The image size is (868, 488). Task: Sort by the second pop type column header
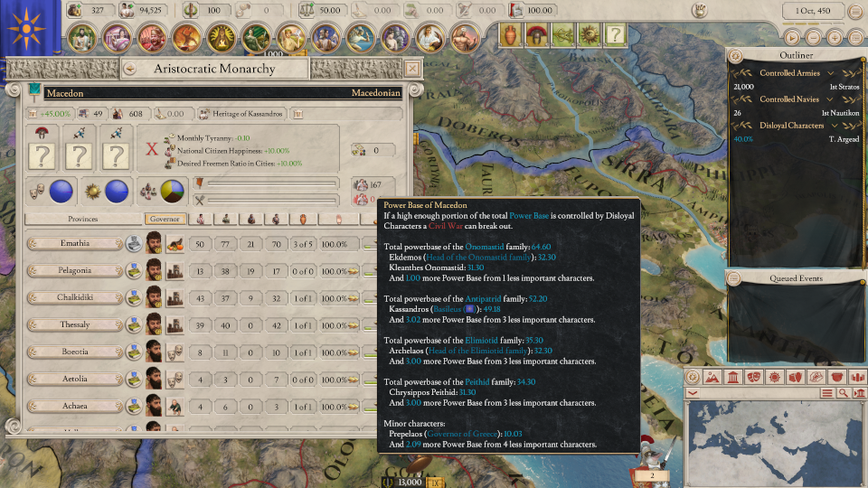tap(226, 219)
